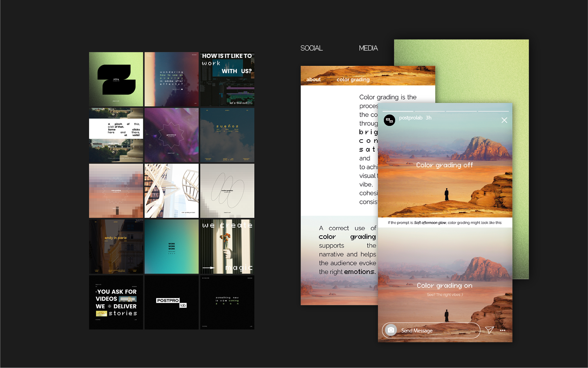Open the WORK WORK WORK teal gradient post
This screenshot has width=588, height=368.
coord(171,246)
